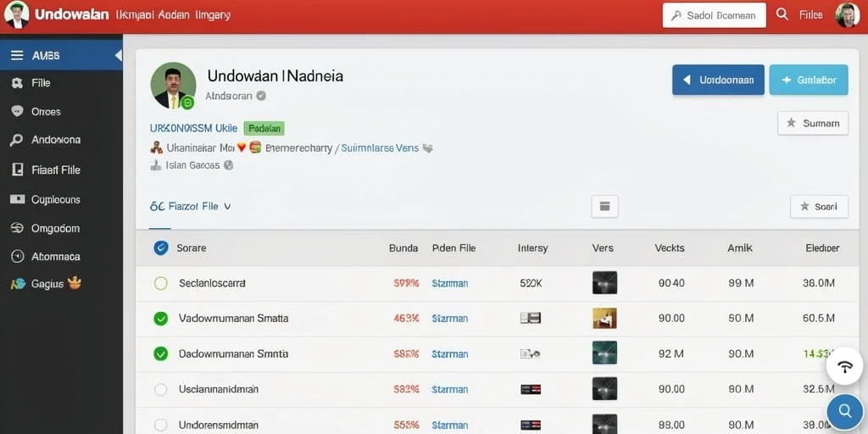This screenshot has height=434, width=868.
Task: Click the Orroes sidebar icon
Action: point(17,111)
